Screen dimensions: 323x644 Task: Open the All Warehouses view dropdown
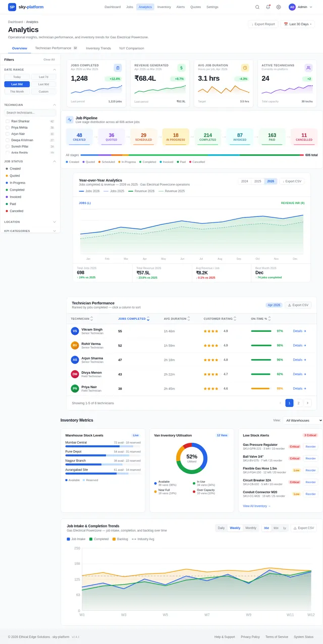[x=303, y=420]
